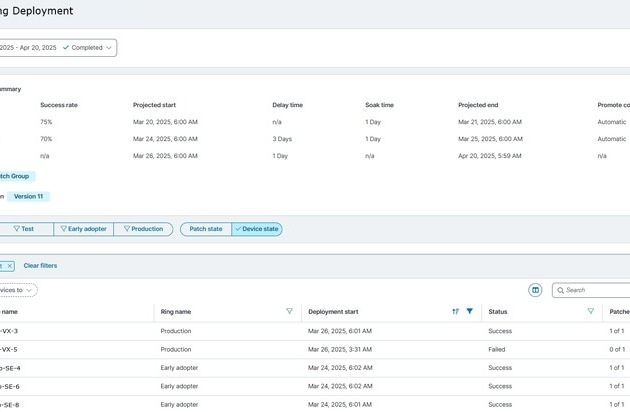Click Production ring name in VX-3 row
630x412 pixels.
(x=176, y=331)
